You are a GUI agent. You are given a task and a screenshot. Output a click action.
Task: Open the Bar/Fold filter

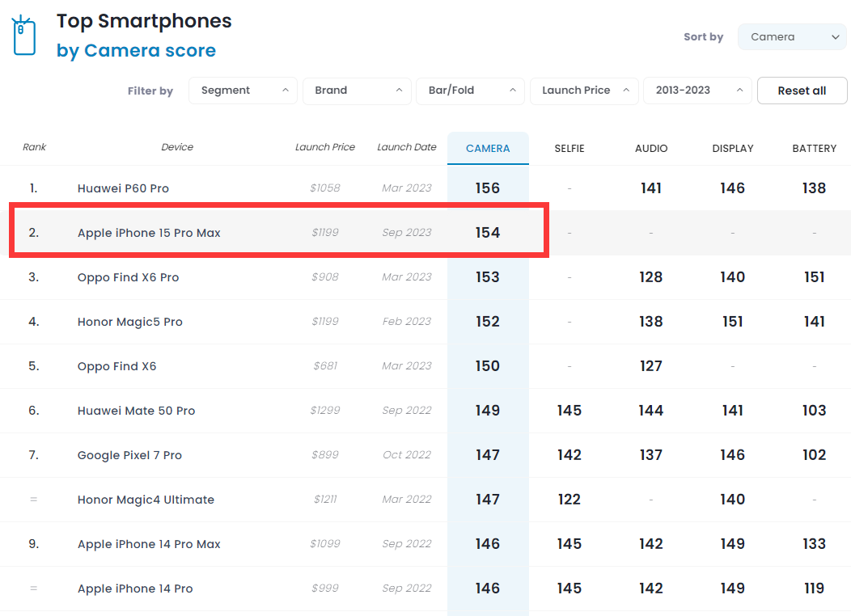pos(469,91)
